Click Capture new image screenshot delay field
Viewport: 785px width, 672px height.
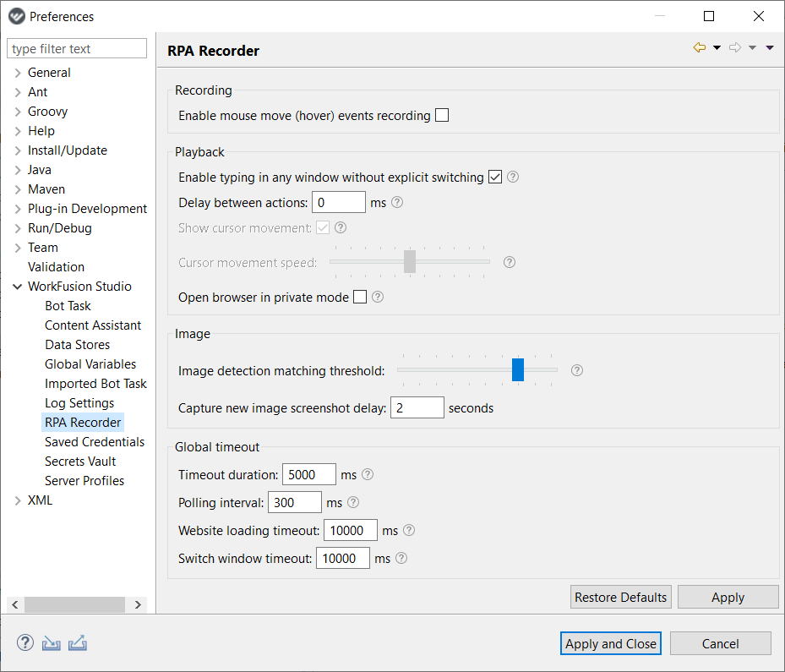[x=417, y=407]
